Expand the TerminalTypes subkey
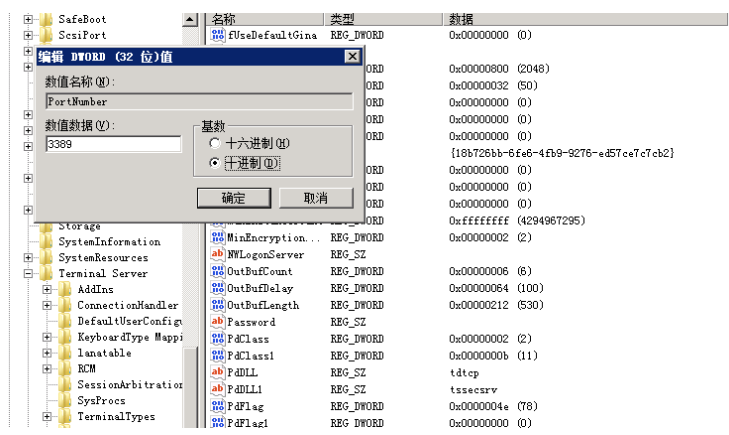Viewport: 729px width, 435px height. tap(47, 416)
